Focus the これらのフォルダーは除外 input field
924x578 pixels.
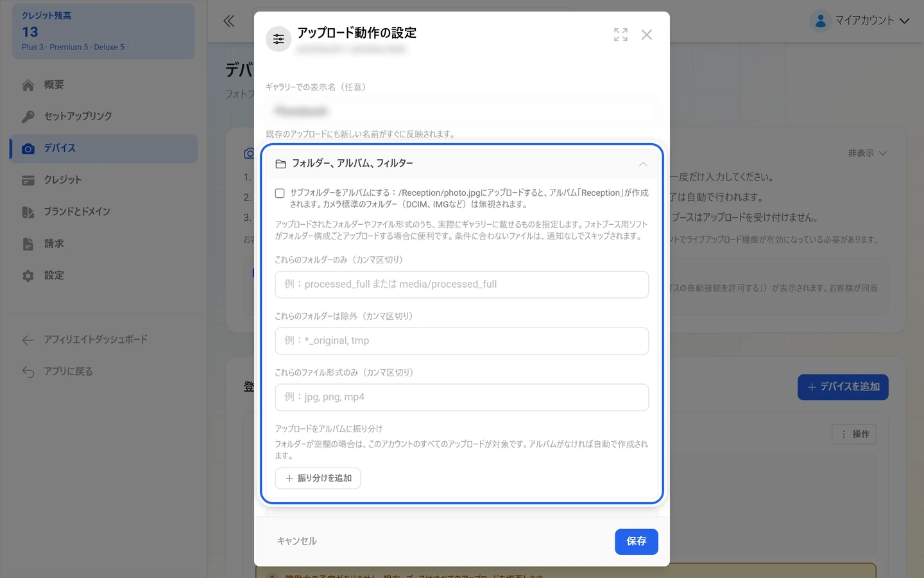click(x=461, y=341)
